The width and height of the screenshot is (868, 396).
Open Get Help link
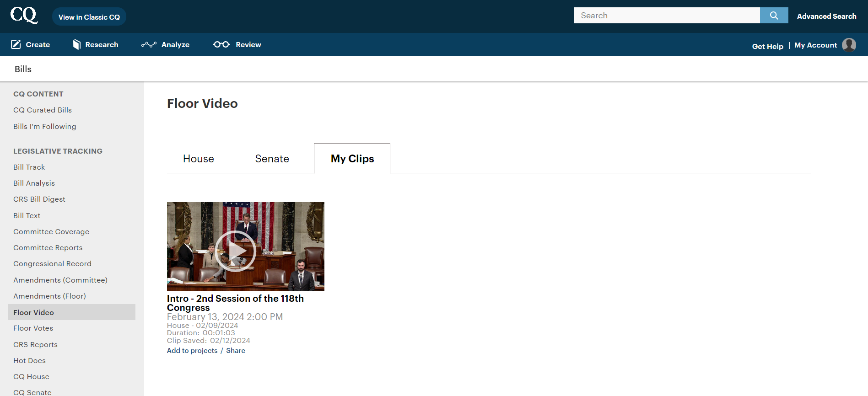768,46
